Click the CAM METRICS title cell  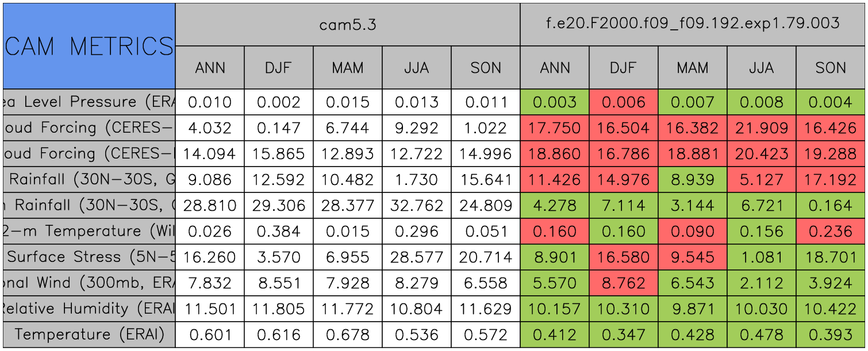[89, 46]
